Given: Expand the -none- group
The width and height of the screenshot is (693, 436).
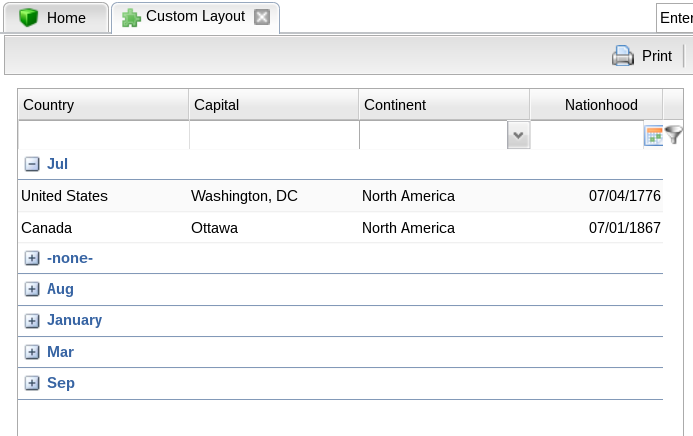Looking at the screenshot, I should click(32, 258).
